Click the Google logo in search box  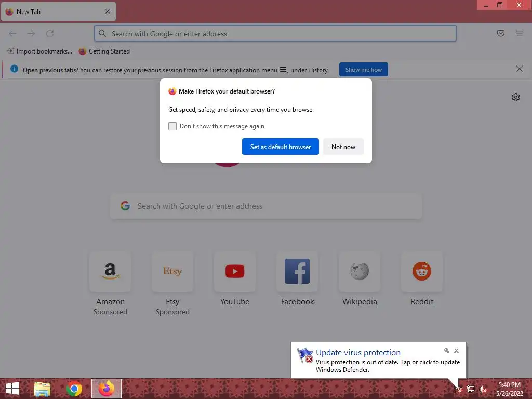[x=125, y=206]
